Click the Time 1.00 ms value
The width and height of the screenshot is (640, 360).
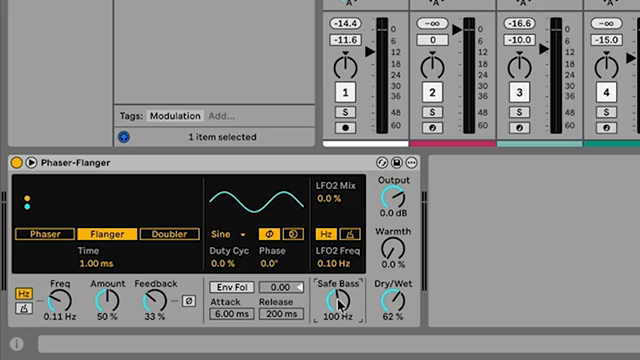pos(96,264)
